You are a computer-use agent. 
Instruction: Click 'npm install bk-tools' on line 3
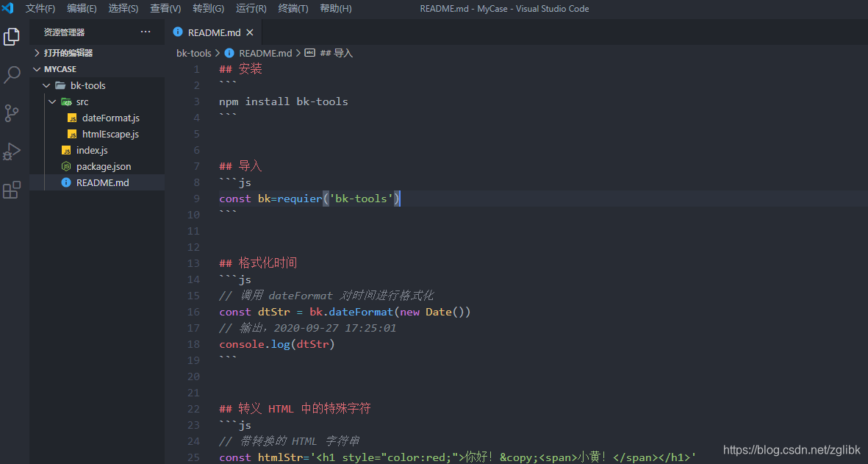[x=284, y=101]
